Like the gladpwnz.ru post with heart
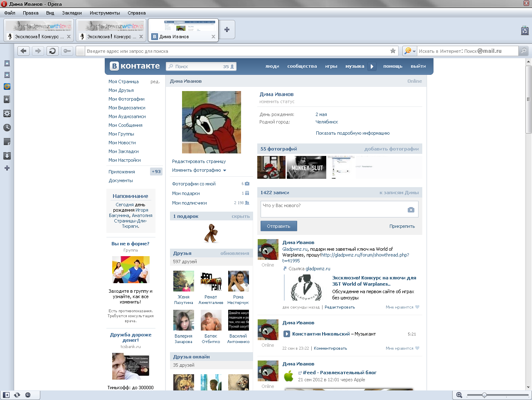 pos(417,307)
